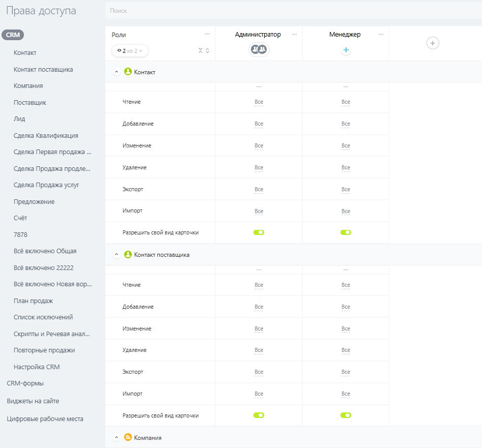482x448 pixels.
Task: Change Администратор's Чтение permission for Контакт
Action: coord(259,102)
